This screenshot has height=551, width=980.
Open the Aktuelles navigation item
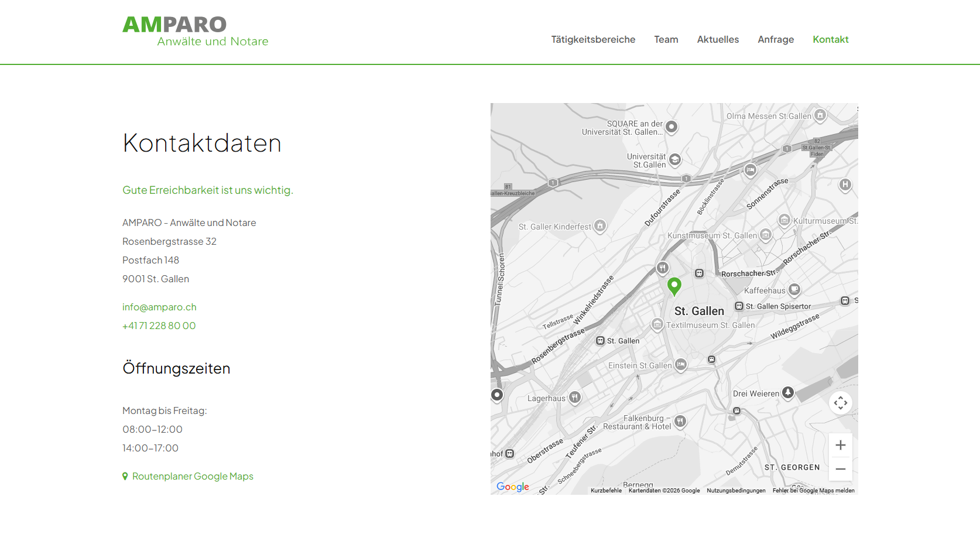pos(718,39)
